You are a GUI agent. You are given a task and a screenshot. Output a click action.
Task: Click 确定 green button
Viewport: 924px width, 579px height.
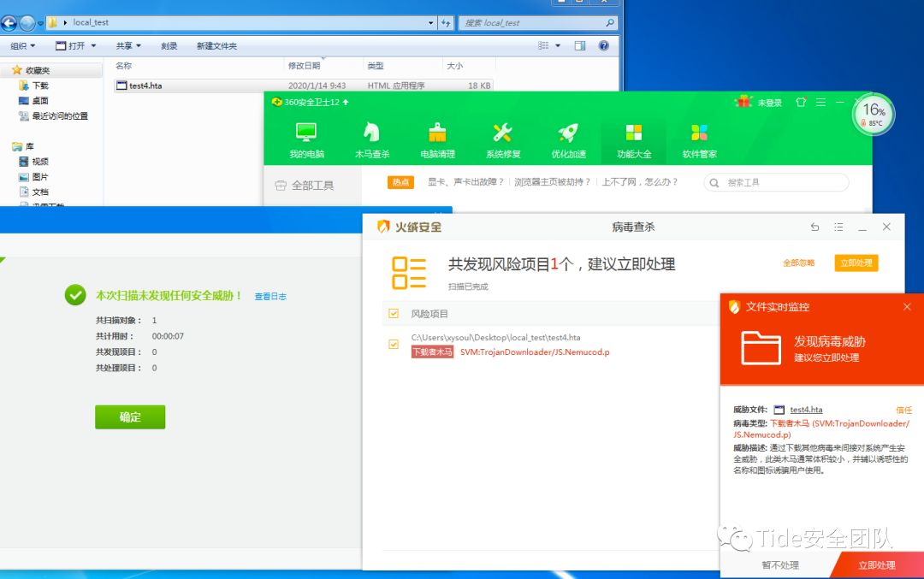[130, 417]
